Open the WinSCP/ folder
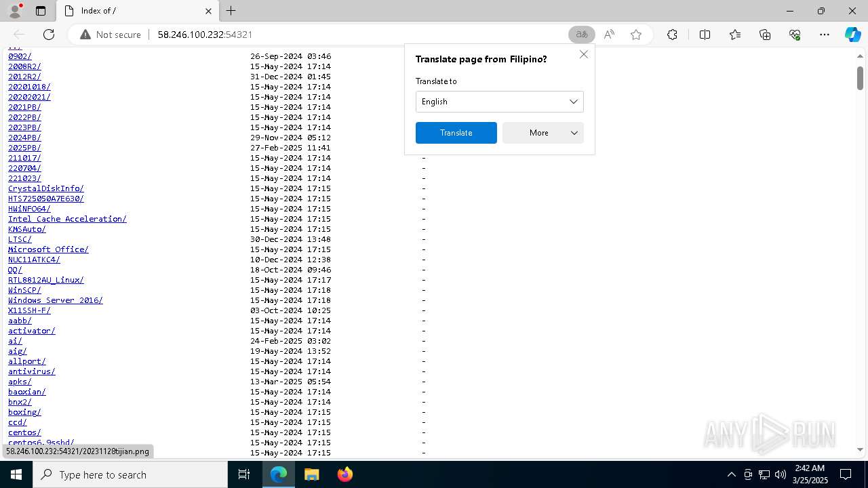This screenshot has width=868, height=488. pos(24,290)
